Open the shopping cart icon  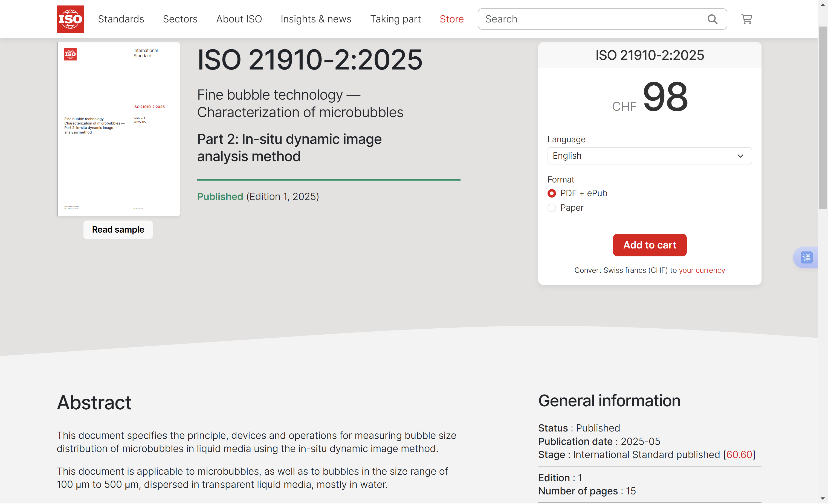pos(747,19)
